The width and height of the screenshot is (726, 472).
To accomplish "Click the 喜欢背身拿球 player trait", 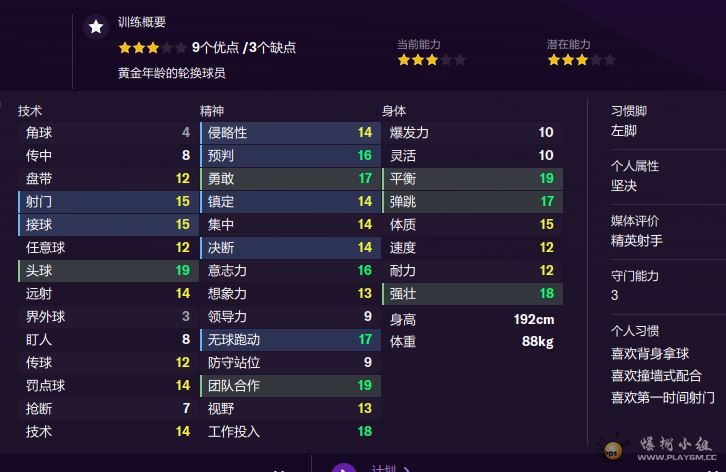I will [x=649, y=354].
